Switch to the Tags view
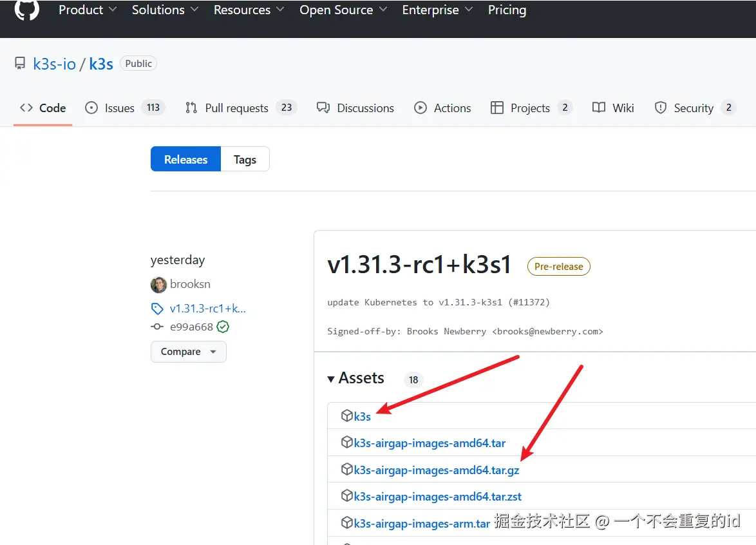 tap(245, 159)
